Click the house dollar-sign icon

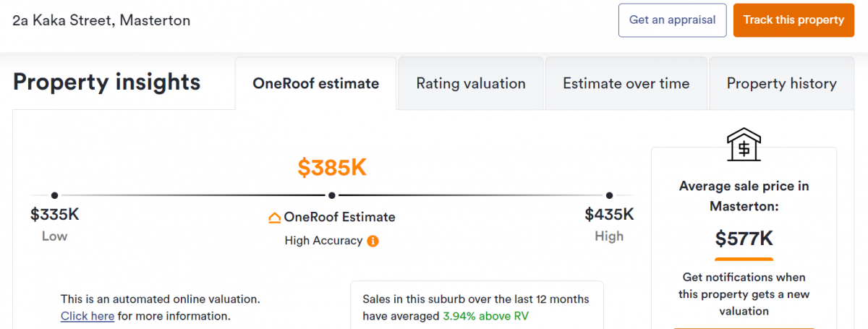pos(744,145)
